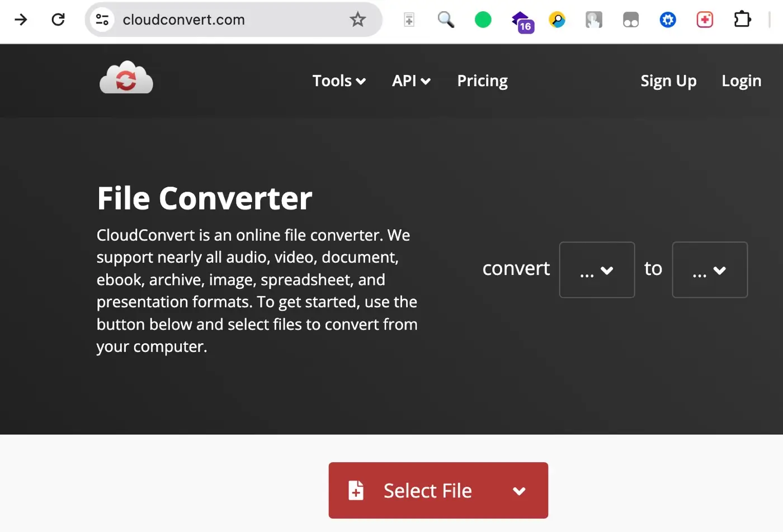The width and height of the screenshot is (783, 532).
Task: Open the API menu
Action: (x=411, y=81)
